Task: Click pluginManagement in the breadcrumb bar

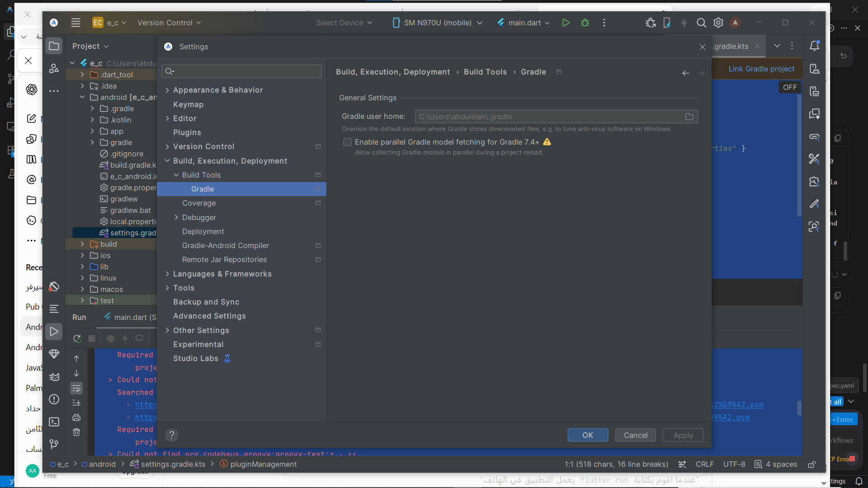Action: [x=264, y=464]
